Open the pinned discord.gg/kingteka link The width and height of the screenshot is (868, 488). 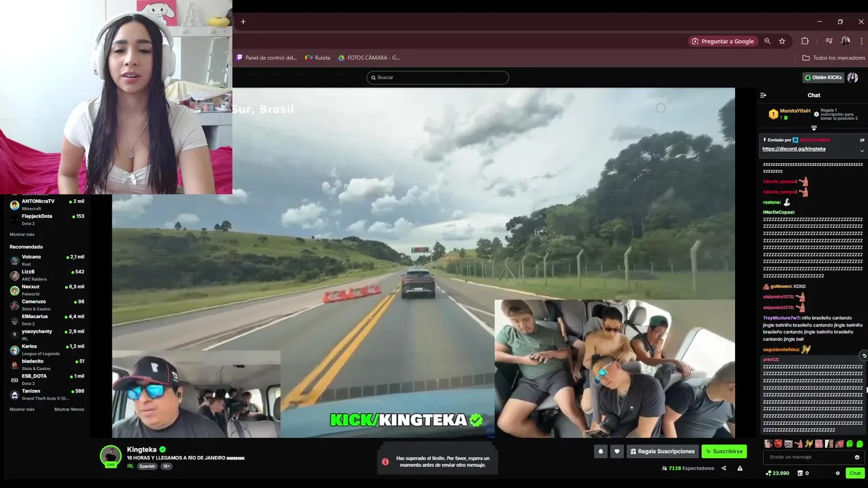(793, 149)
